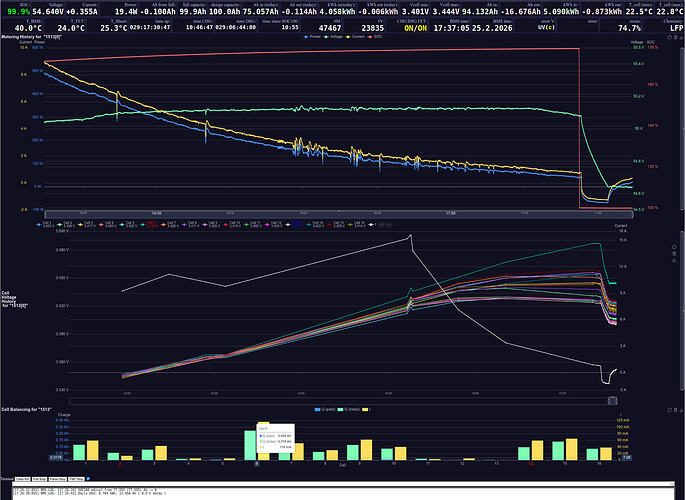This screenshot has width=685, height=500.
Task: Click the pack voltage readout in the top bar
Action: (54, 10)
